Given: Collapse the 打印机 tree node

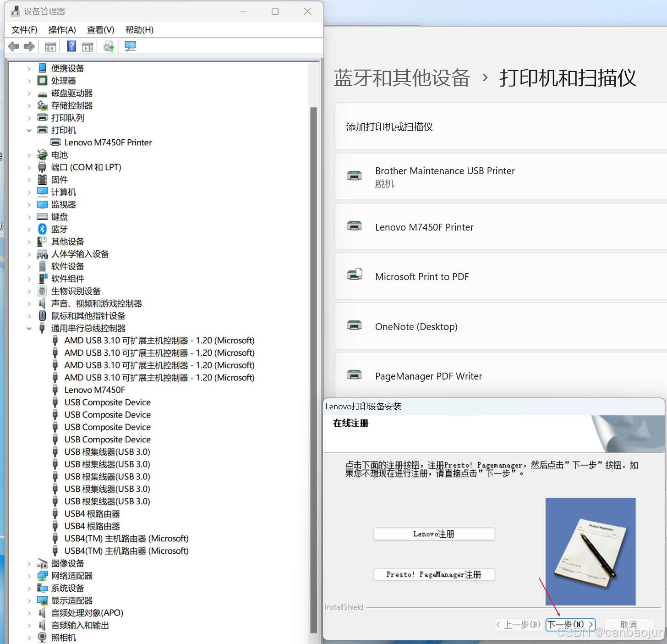Looking at the screenshot, I should 29,130.
